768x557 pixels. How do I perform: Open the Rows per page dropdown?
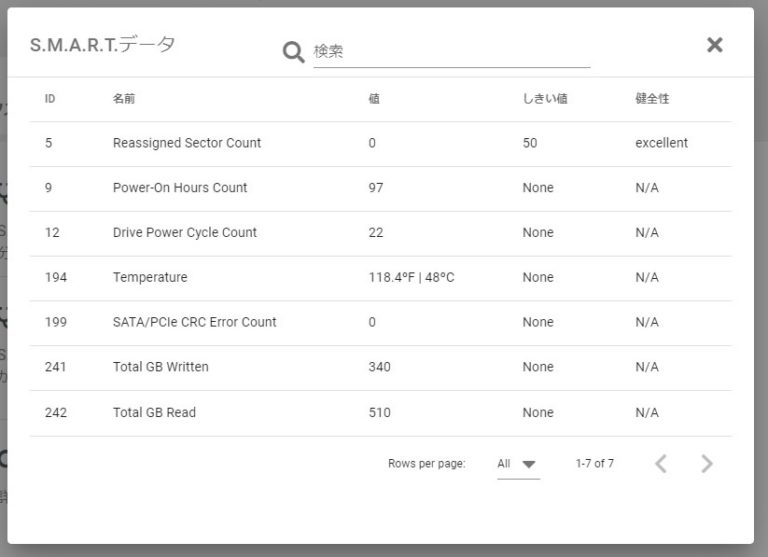point(518,464)
